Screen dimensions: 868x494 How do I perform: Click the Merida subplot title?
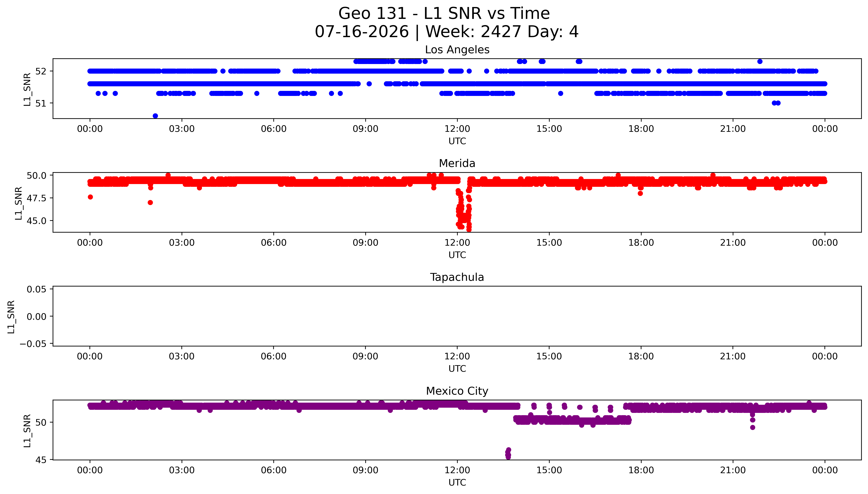click(457, 163)
